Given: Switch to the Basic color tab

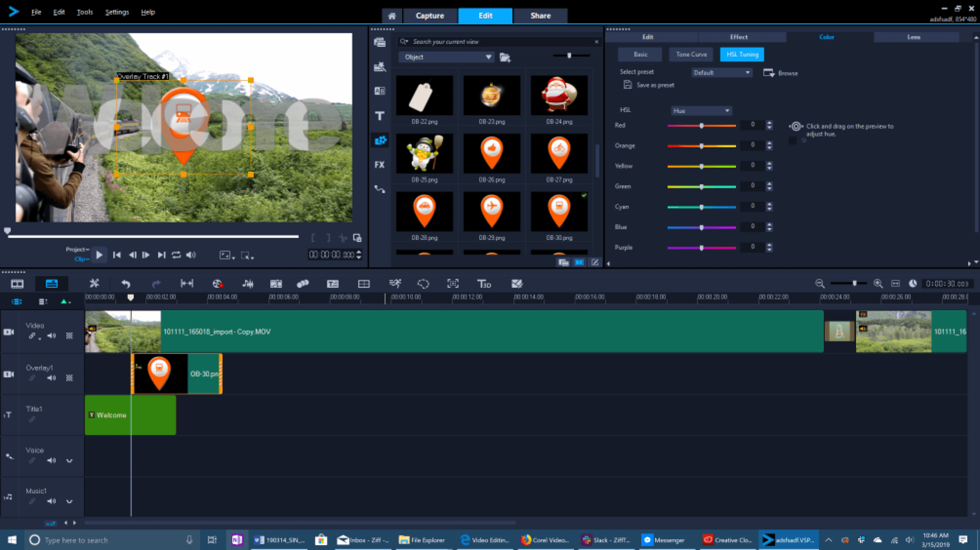Looking at the screenshot, I should [x=639, y=54].
